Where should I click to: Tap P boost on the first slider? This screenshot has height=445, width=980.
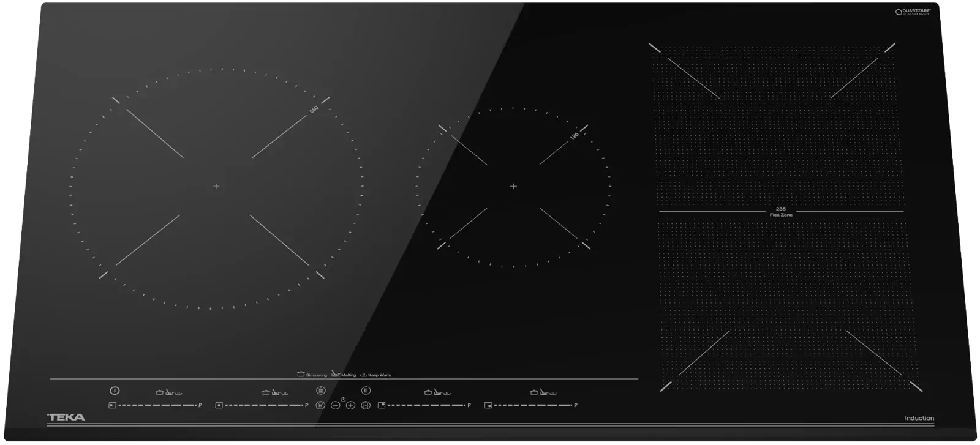coord(200,405)
